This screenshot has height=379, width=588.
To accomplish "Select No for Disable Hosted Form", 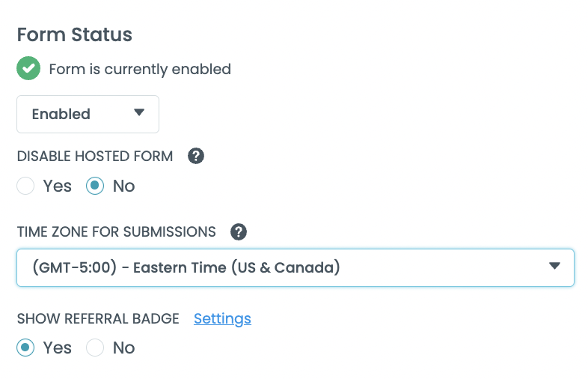I will tap(95, 186).
